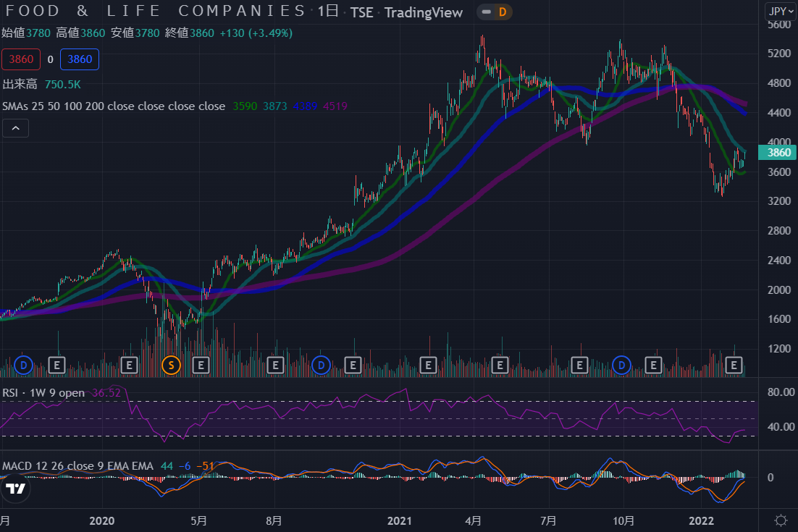Screen dimensions: 798x532
Task: Select the 出来高 volume legend label
Action: (x=20, y=85)
